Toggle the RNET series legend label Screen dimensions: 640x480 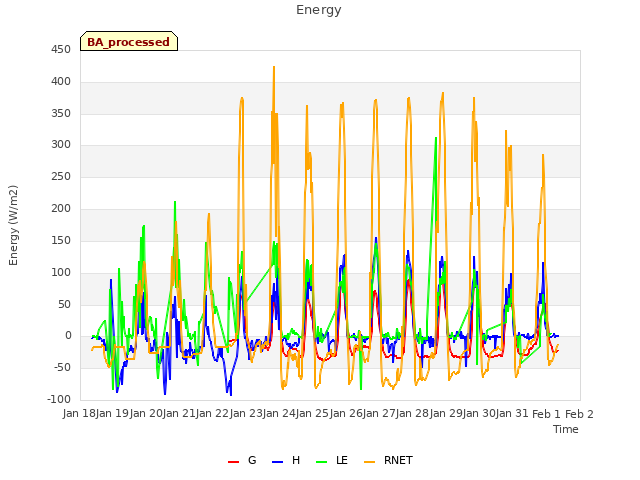398,460
